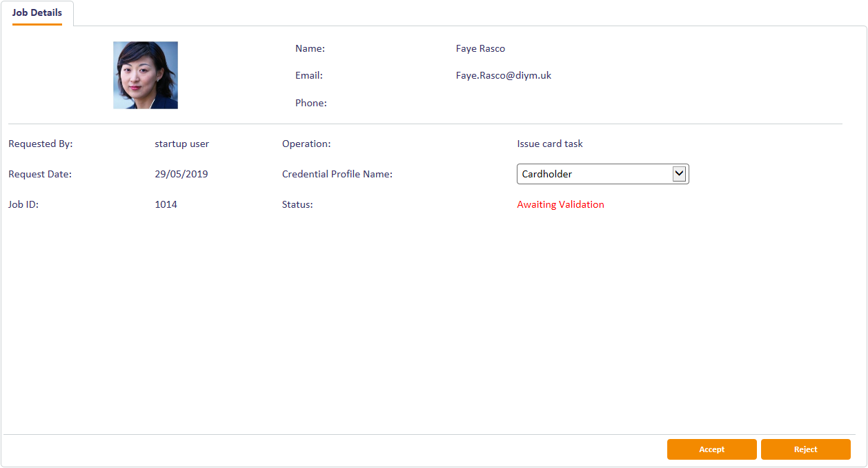Click the Job ID label
This screenshot has height=468, width=868.
[x=23, y=205]
